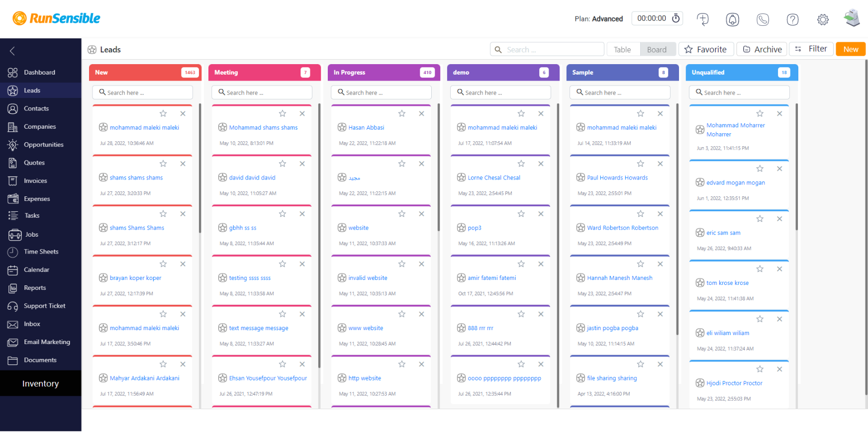Star the tom krose krose card

pos(760,269)
